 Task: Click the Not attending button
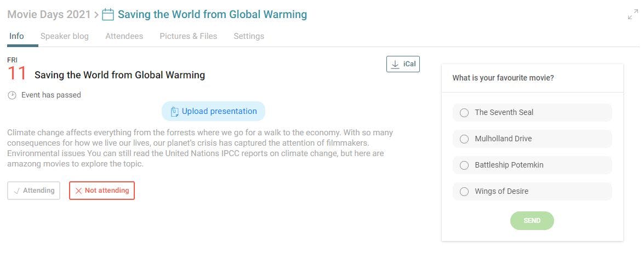(x=102, y=191)
